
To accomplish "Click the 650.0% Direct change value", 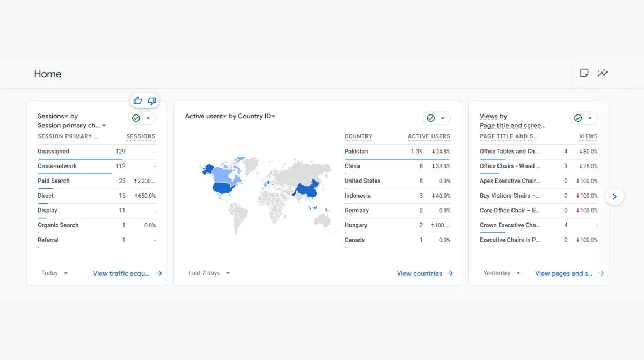I will [145, 196].
